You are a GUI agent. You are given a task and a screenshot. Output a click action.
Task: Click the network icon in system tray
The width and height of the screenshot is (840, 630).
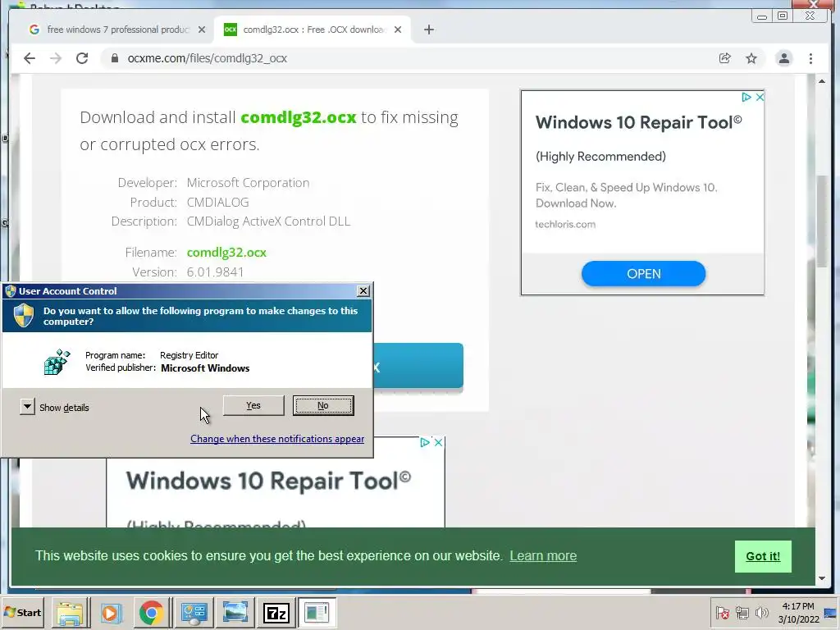(742, 612)
